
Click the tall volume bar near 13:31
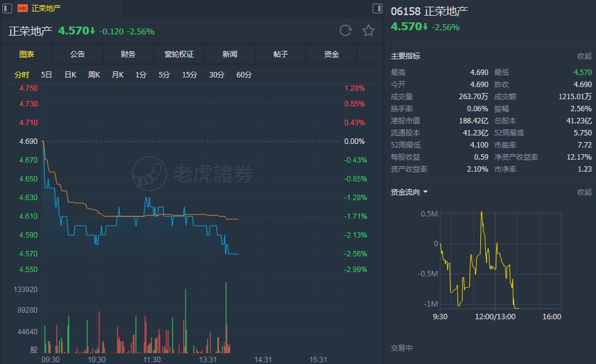pos(226,317)
